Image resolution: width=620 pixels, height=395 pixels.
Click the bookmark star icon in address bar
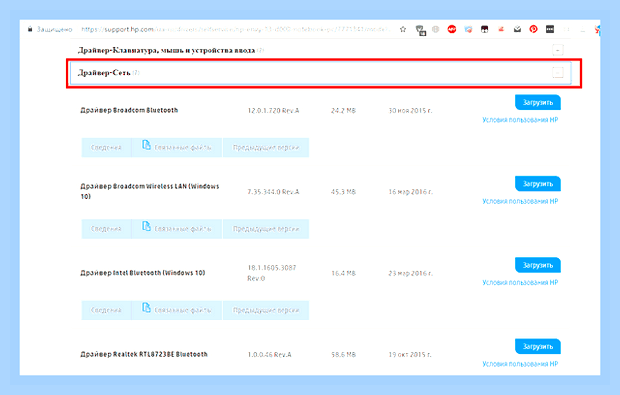click(x=403, y=29)
